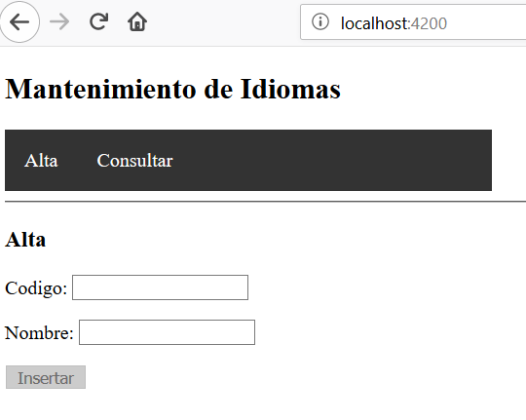Click the browser forward arrow
The width and height of the screenshot is (526, 420).
(x=59, y=22)
